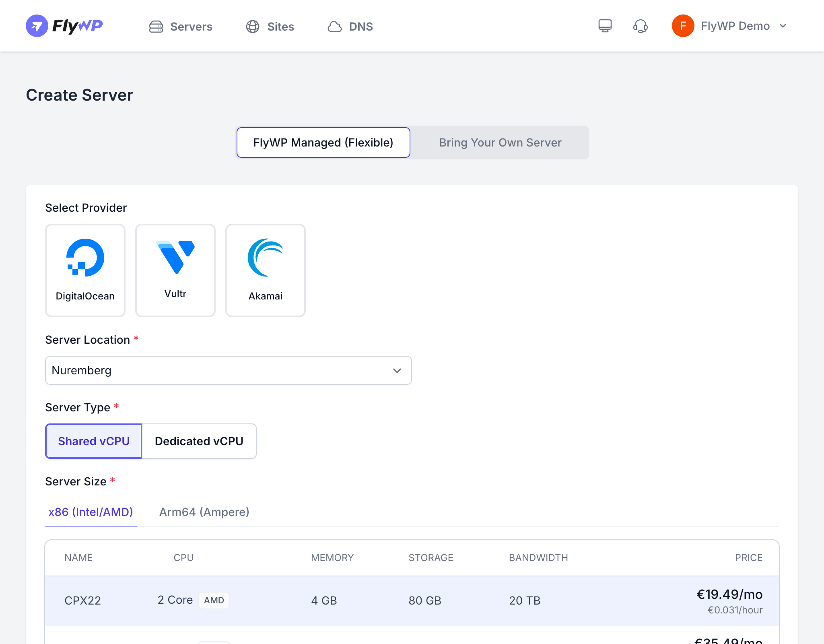The height and width of the screenshot is (644, 824).
Task: Choose Vultr as provider
Action: (175, 270)
